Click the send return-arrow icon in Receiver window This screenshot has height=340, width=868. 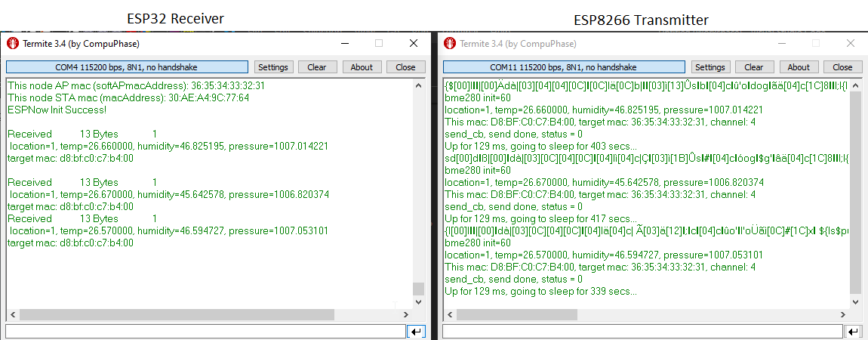click(x=416, y=332)
